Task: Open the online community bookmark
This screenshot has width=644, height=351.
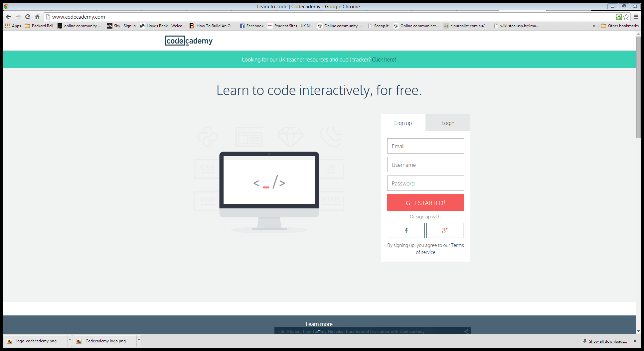Action: 79,26
